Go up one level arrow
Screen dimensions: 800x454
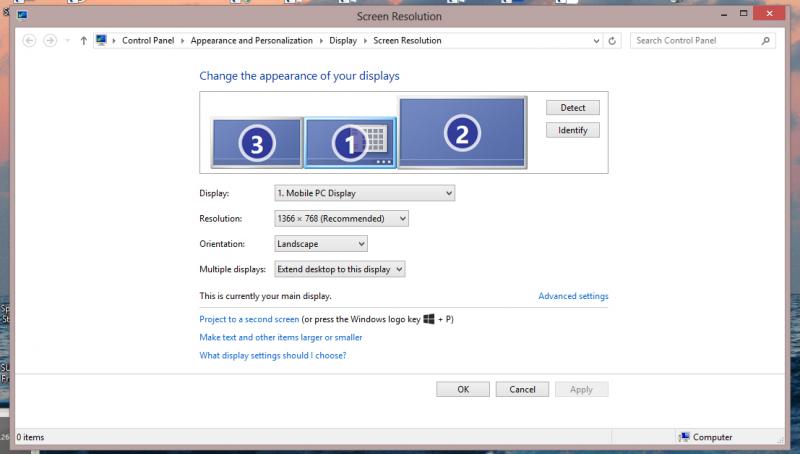pos(84,40)
